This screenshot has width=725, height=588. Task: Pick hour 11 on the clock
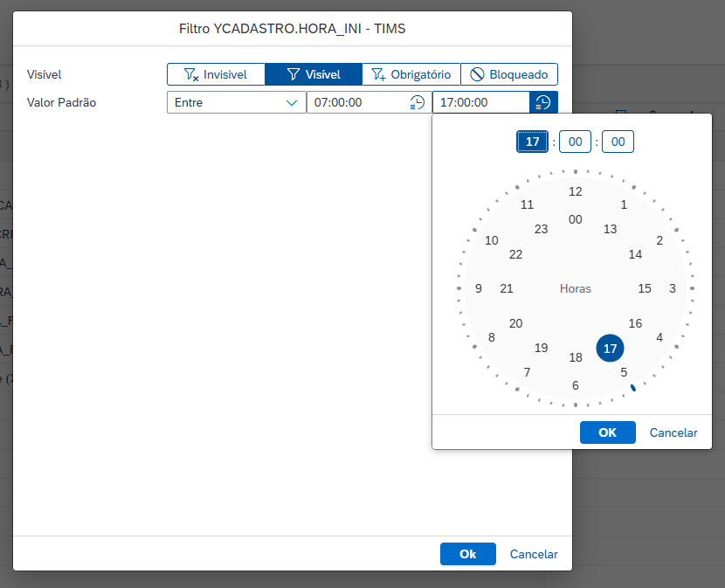point(527,204)
